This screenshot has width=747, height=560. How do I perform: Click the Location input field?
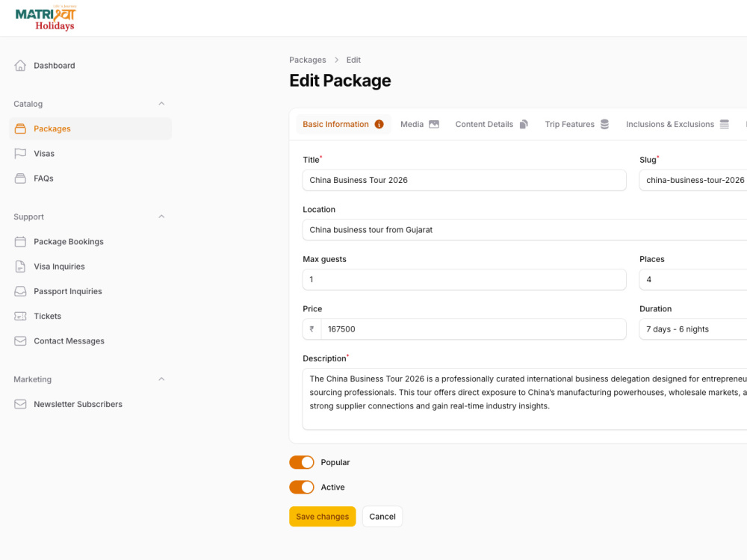(525, 229)
